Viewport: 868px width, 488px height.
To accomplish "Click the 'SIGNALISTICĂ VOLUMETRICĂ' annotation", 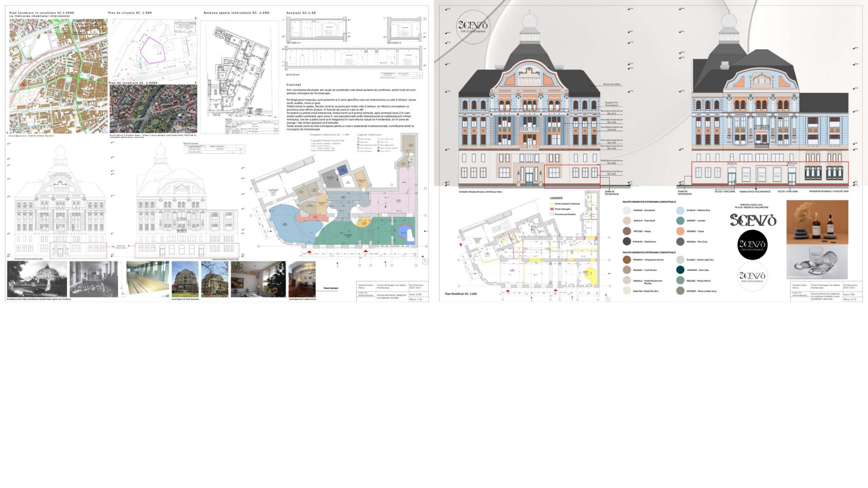I will coord(755,192).
